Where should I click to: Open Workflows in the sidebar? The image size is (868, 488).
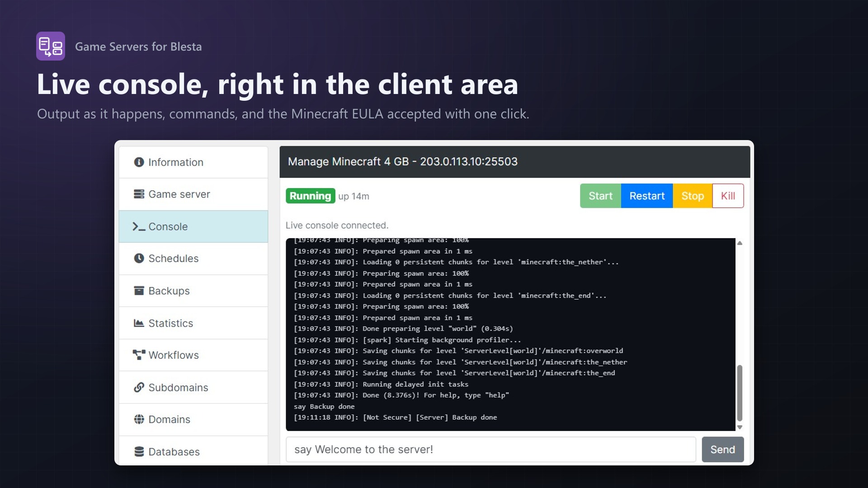[193, 355]
